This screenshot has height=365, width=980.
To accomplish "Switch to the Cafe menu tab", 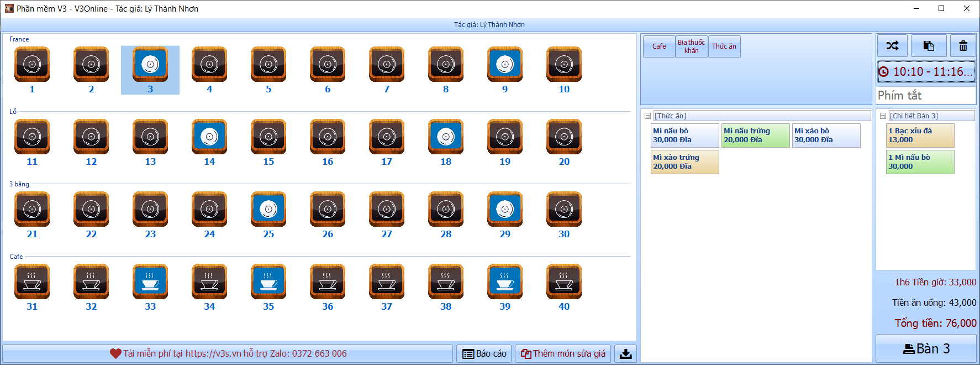I will tap(659, 46).
